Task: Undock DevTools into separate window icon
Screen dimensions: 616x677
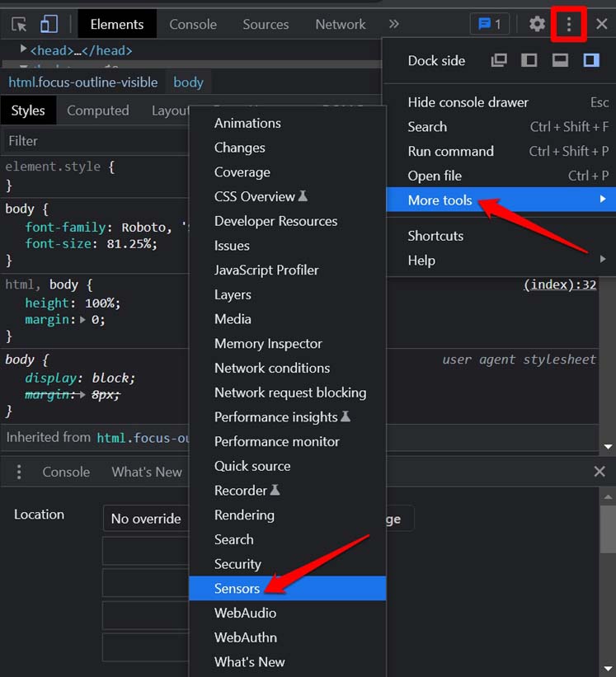Action: pos(499,60)
